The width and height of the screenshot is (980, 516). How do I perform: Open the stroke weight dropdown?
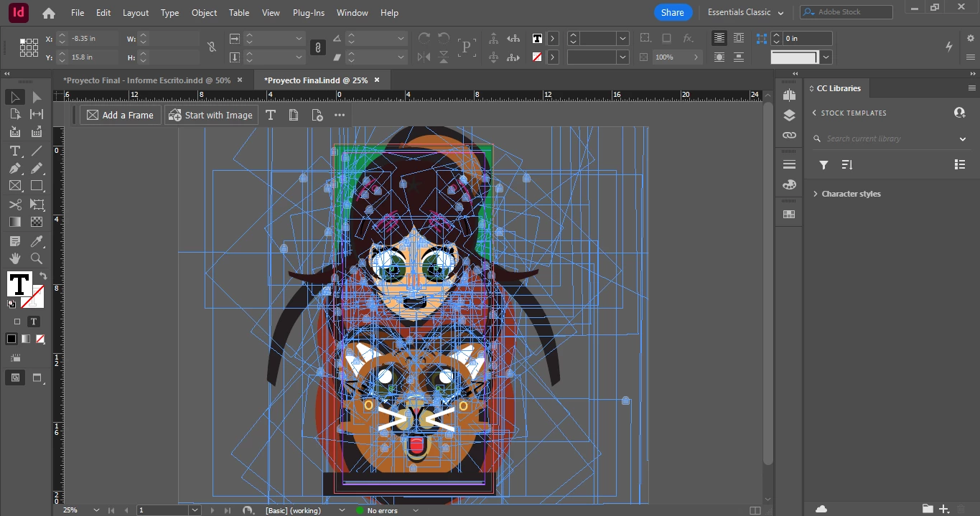(622, 39)
